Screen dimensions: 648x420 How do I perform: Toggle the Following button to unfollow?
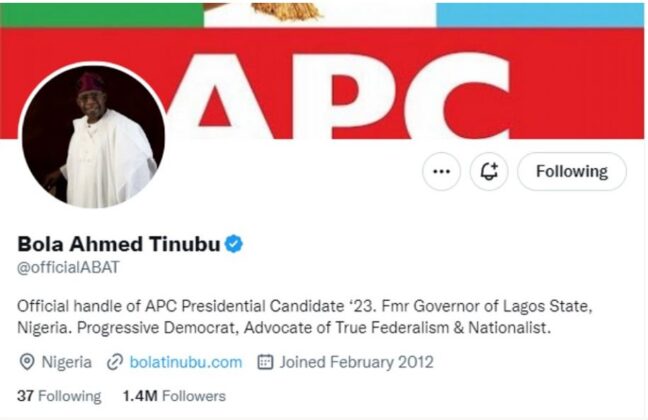tap(572, 172)
